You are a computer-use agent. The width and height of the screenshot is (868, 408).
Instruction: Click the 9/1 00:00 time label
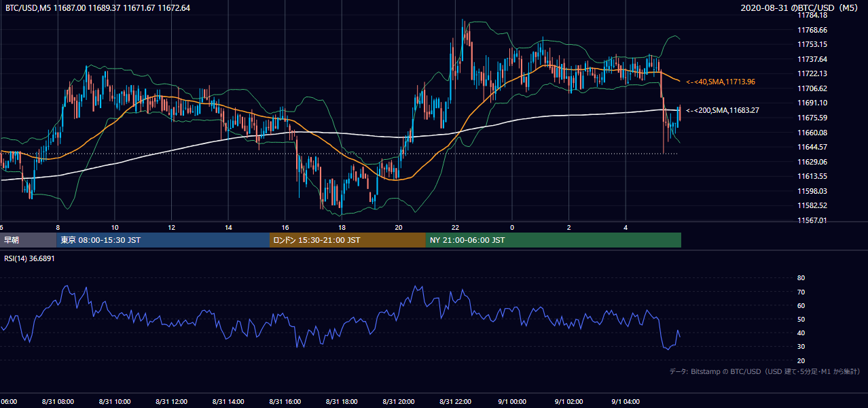[512, 402]
